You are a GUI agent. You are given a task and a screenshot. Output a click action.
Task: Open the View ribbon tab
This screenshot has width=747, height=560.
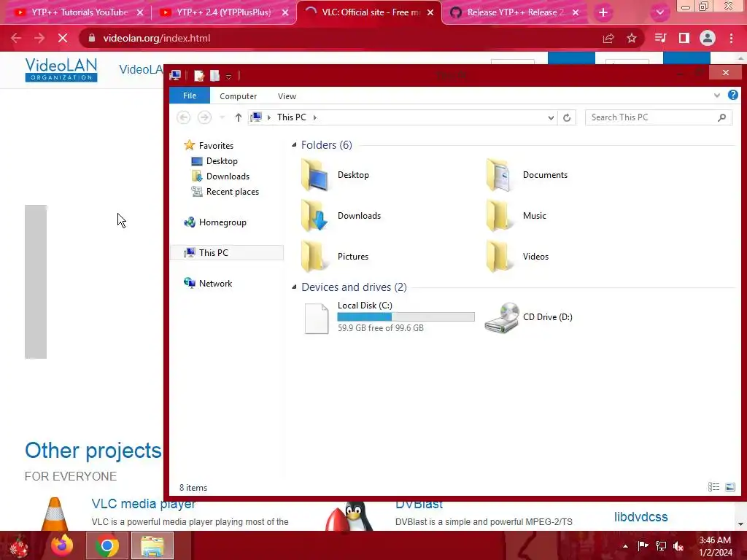point(287,96)
